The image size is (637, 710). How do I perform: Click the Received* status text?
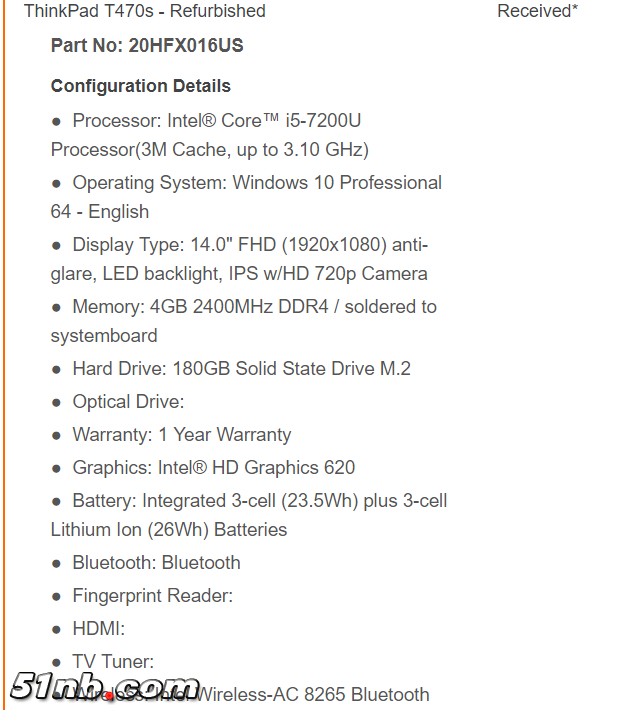pos(537,12)
